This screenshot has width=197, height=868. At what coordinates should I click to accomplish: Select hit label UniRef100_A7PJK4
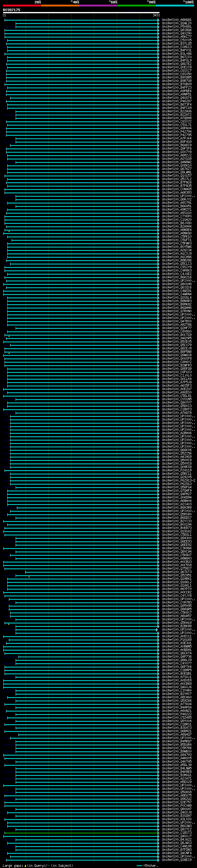pyautogui.click(x=176, y=138)
